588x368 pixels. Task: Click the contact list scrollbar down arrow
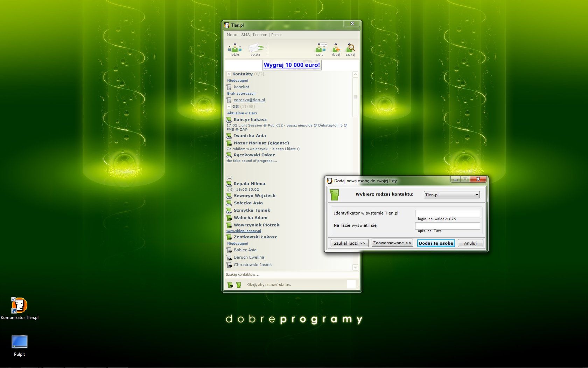355,267
